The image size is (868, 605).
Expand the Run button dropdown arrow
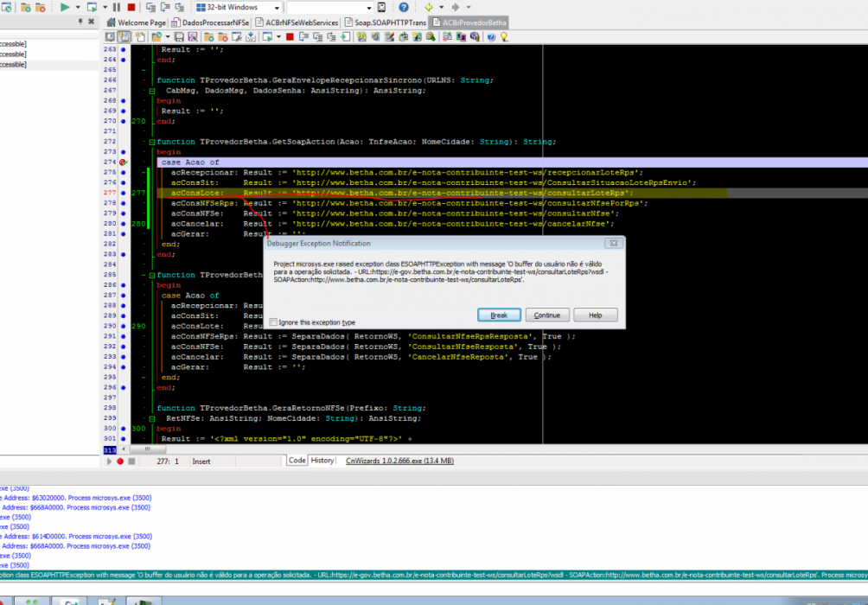[78, 7]
